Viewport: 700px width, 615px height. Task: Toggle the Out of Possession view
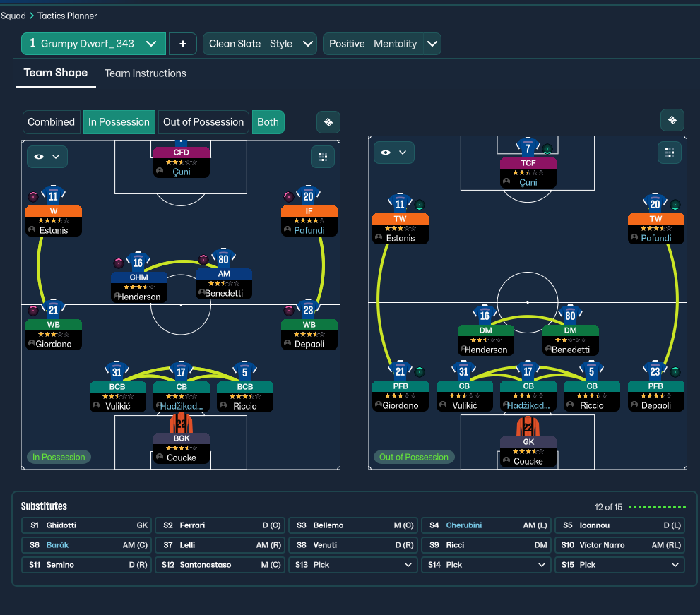tap(203, 122)
